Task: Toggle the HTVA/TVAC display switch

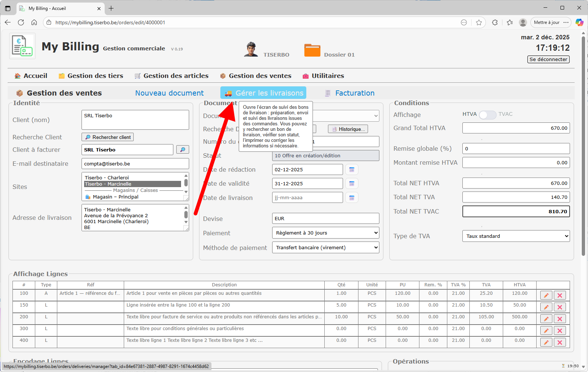Action: (x=487, y=115)
